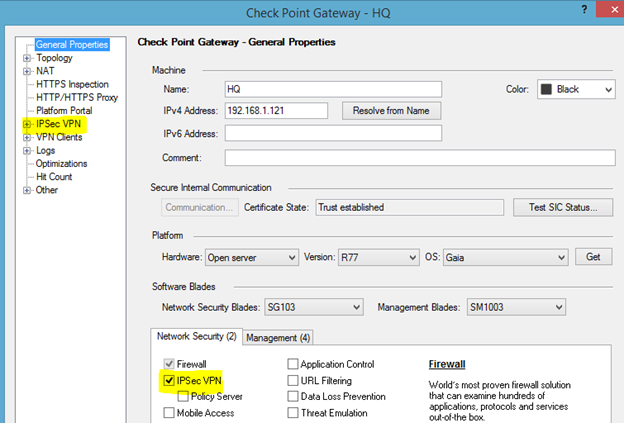The height and width of the screenshot is (423, 624).
Task: Toggle the Firewall checkbox
Action: tap(169, 364)
